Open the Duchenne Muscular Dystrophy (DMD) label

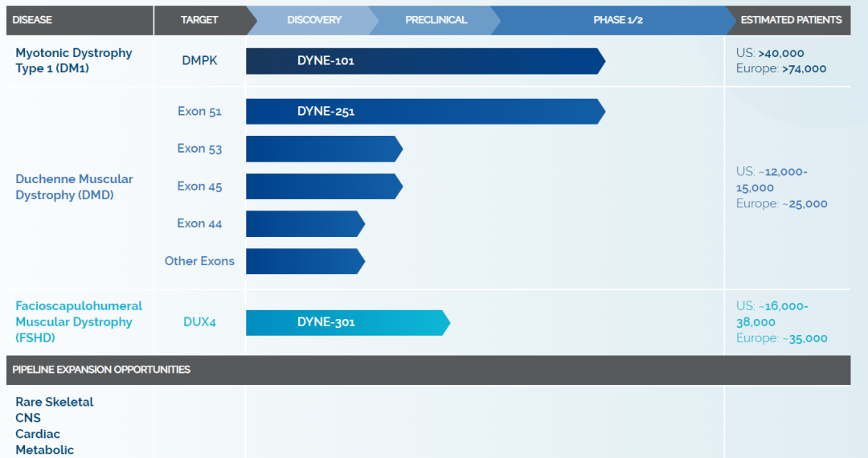point(74,187)
